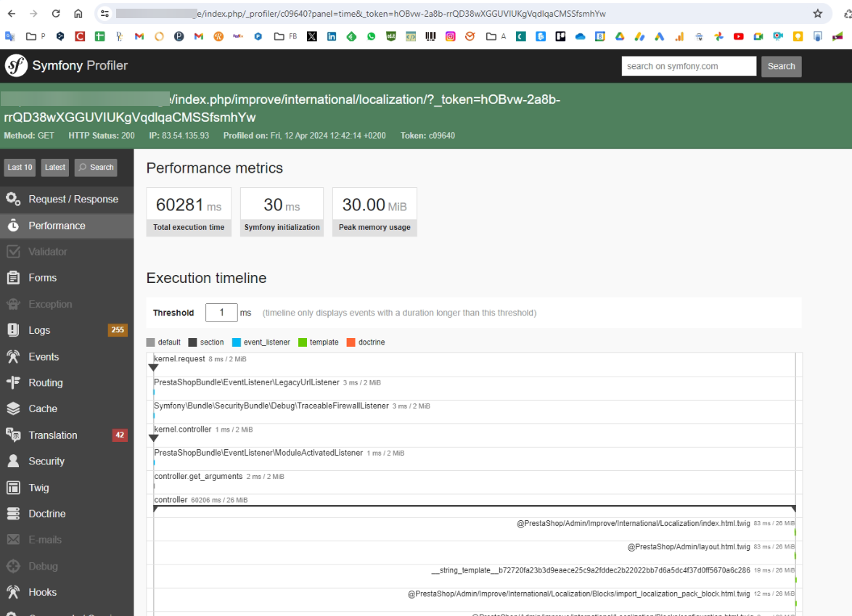Click the kernel.controller timeline marker triangle
This screenshot has height=616, width=852.
(154, 438)
